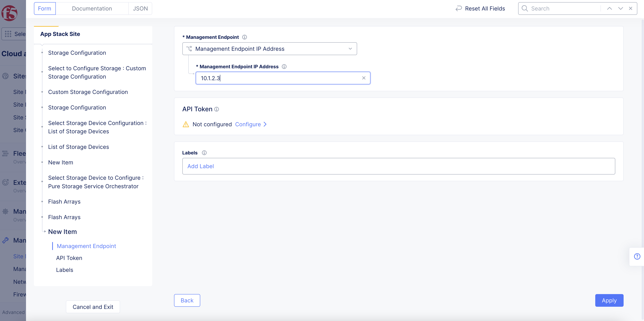Click the API Token info icon
644x321 pixels.
pos(217,109)
